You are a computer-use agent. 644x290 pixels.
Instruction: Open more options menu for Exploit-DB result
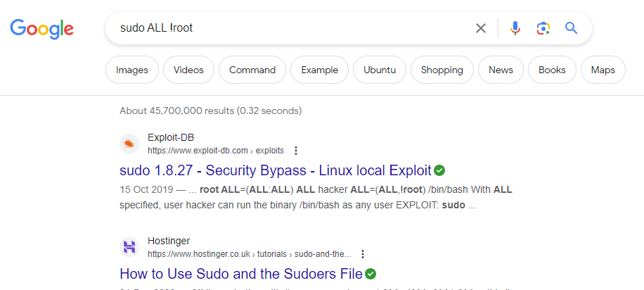click(x=296, y=151)
